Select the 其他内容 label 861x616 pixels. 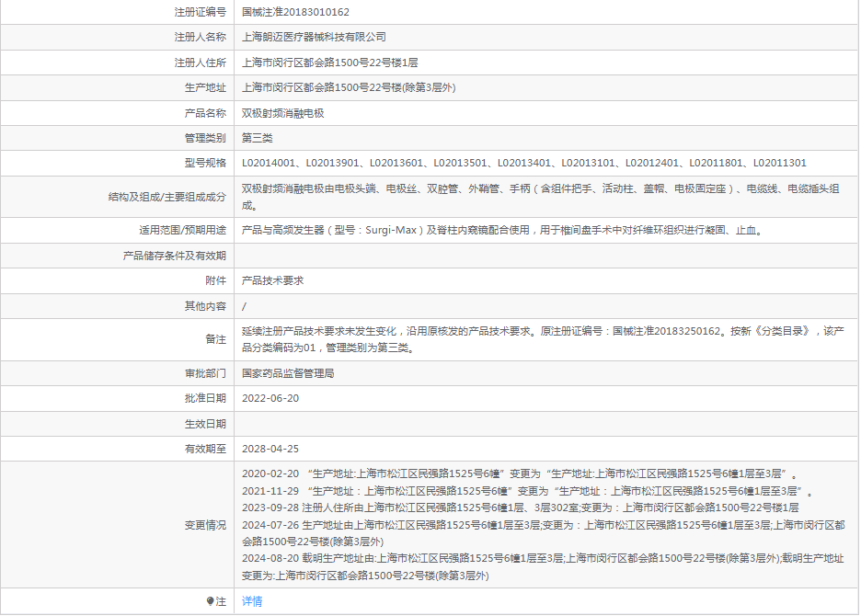tap(205, 306)
